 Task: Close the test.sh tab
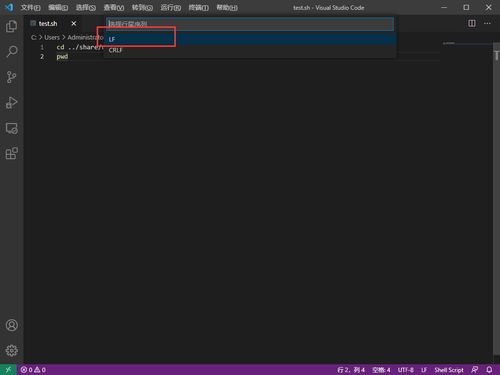pyautogui.click(x=74, y=23)
